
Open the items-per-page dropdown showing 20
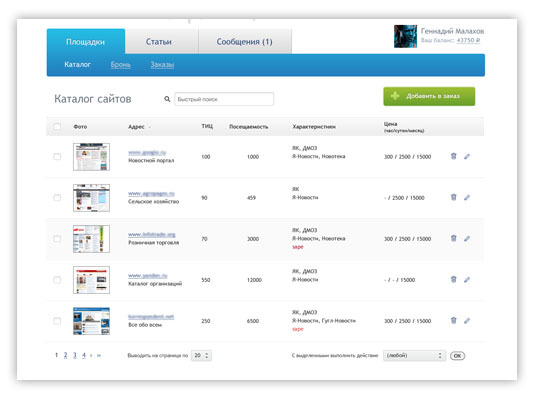coord(201,356)
